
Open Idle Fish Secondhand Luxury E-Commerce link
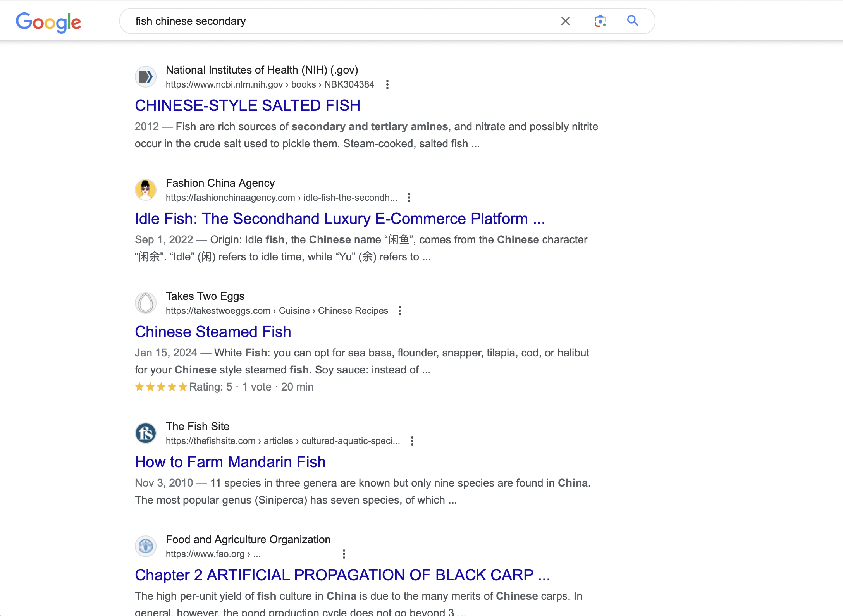click(x=339, y=219)
